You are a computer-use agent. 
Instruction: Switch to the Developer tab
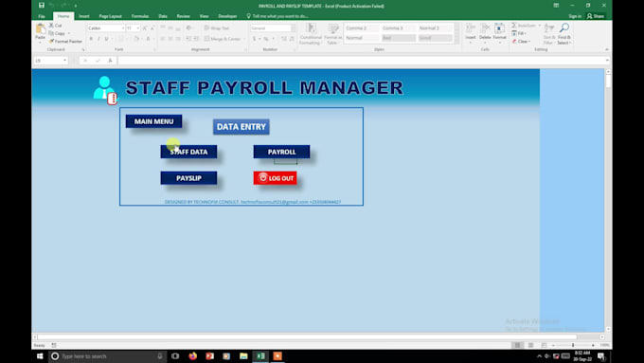227,16
